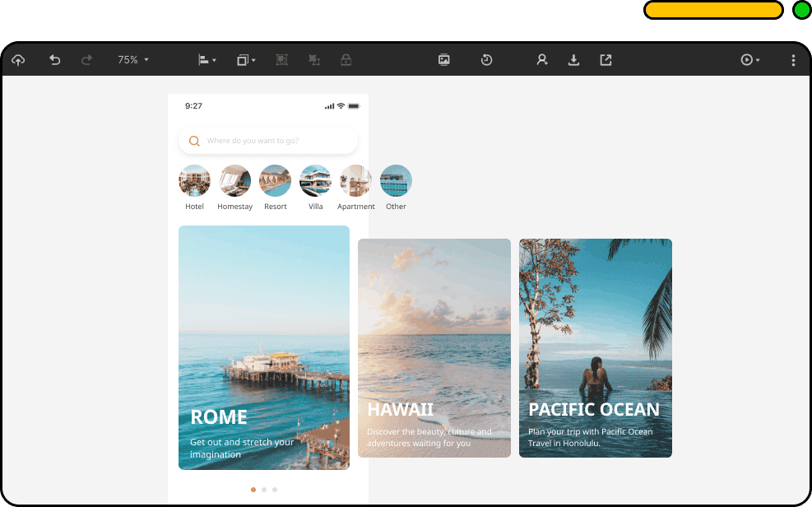Click 'Plan your trip with Pacific Ocean' text
Viewport: 812px width, 507px height.
(x=591, y=432)
